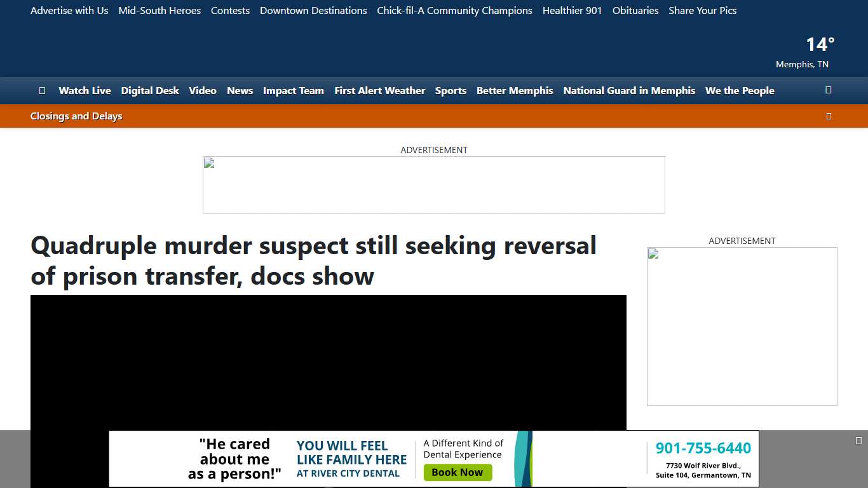Open the Share Your Pics link
Viewport: 868px width, 488px height.
click(x=702, y=10)
